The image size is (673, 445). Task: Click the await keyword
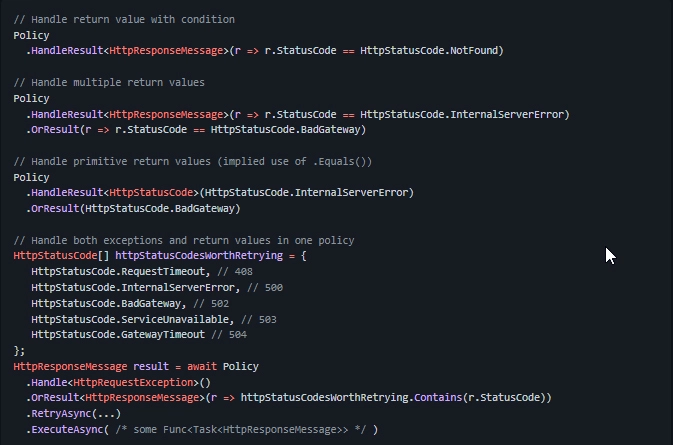(x=202, y=367)
